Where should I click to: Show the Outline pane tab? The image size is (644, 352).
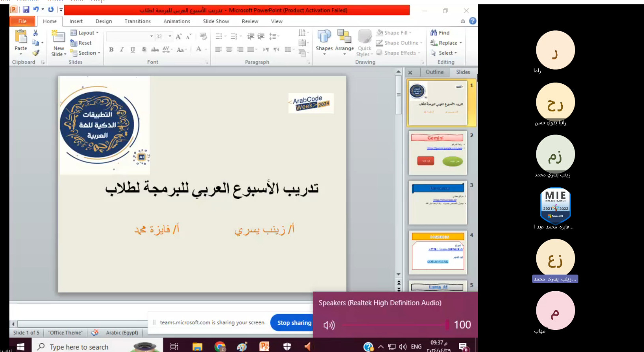coord(434,72)
